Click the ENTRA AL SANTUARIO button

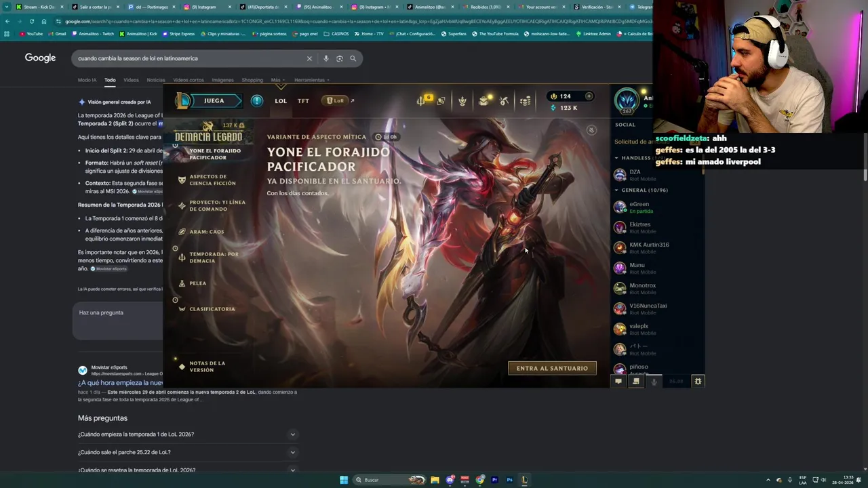552,368
